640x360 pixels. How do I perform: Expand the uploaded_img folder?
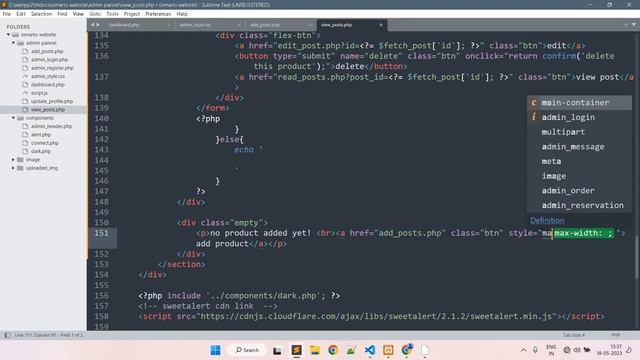[x=13, y=168]
